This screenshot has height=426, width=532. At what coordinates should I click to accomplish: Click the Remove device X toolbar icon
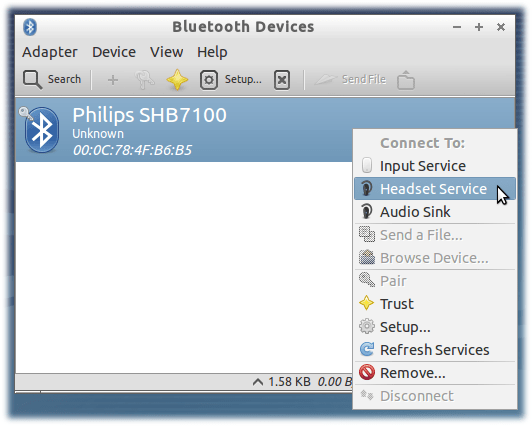click(x=282, y=80)
